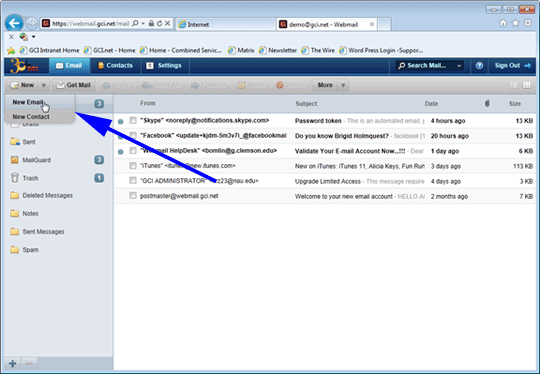
Task: Tick the checkbox for Webmail HelpDesk email
Action: [133, 150]
